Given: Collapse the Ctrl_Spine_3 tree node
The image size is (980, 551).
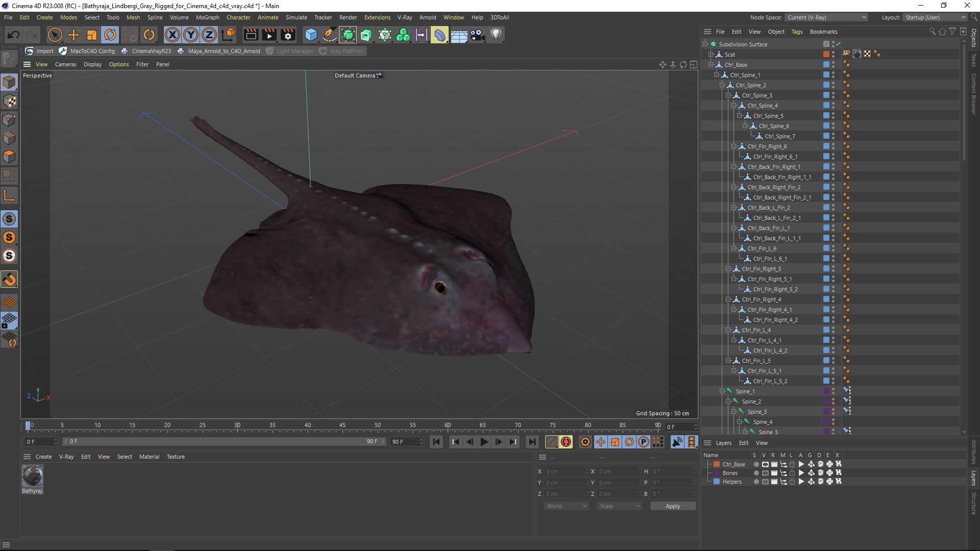Looking at the screenshot, I should click(x=728, y=95).
